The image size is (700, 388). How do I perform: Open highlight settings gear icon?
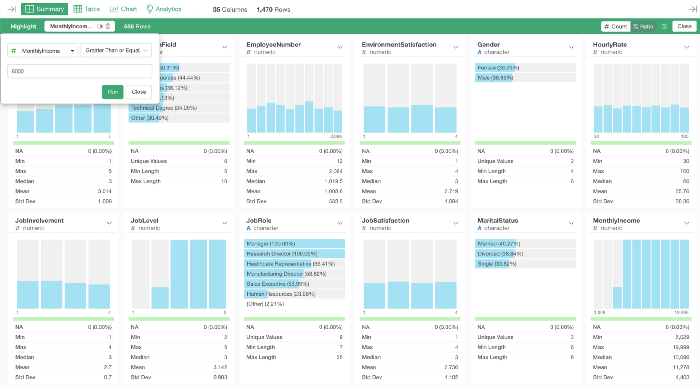[x=664, y=26]
